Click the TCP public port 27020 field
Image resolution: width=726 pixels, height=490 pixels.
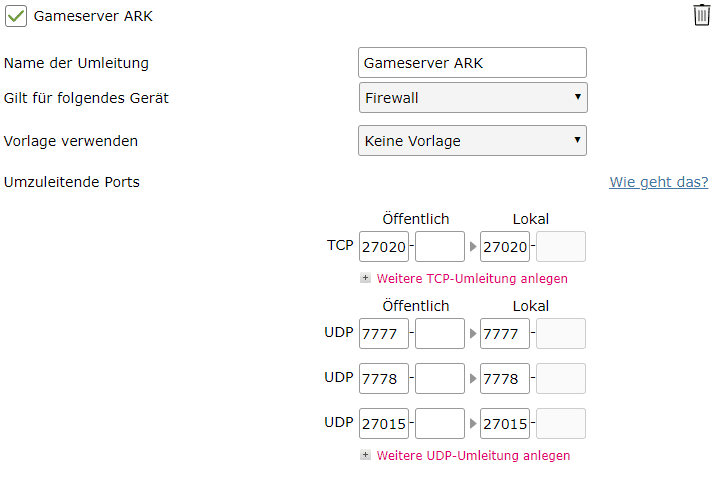pyautogui.click(x=384, y=247)
